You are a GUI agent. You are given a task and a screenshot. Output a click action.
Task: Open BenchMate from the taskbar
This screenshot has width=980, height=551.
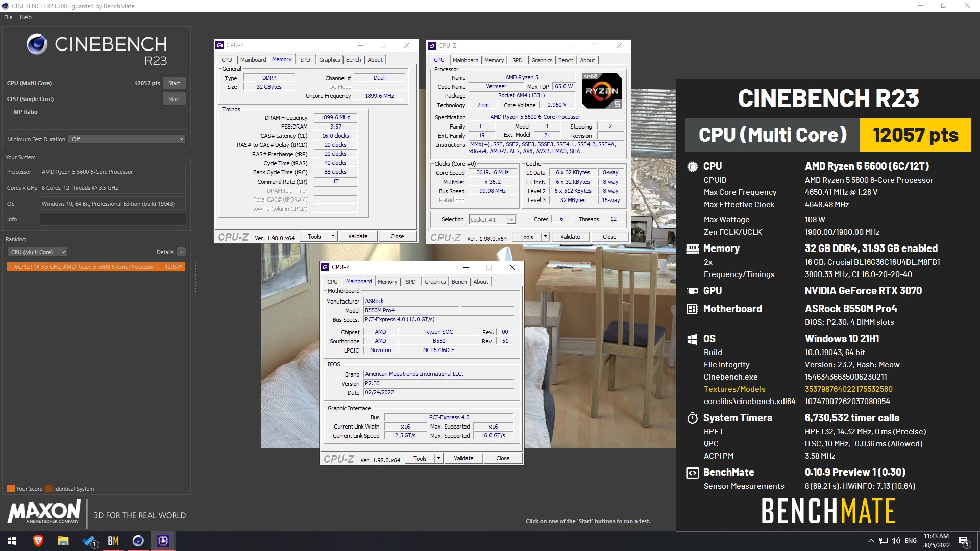point(113,541)
